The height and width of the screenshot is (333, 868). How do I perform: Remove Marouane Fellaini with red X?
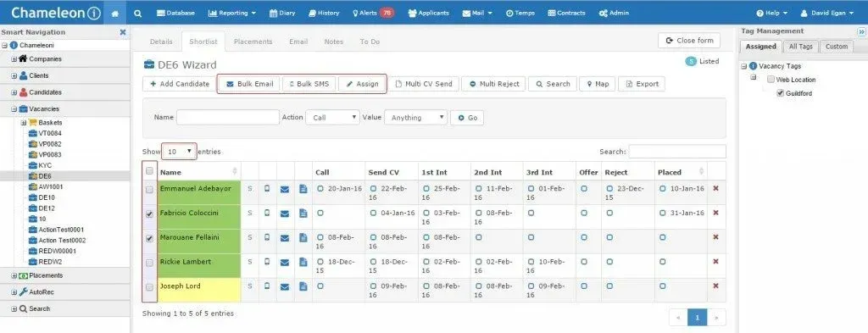click(715, 237)
